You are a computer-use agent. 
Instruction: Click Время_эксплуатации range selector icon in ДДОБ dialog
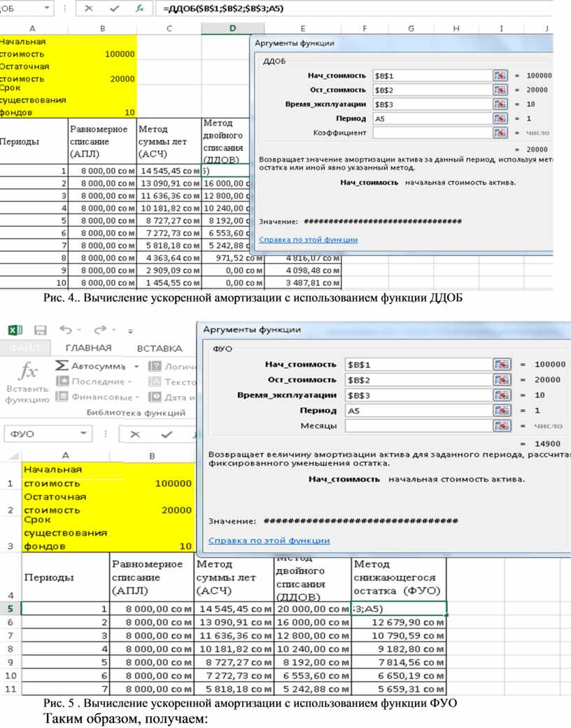[500, 104]
